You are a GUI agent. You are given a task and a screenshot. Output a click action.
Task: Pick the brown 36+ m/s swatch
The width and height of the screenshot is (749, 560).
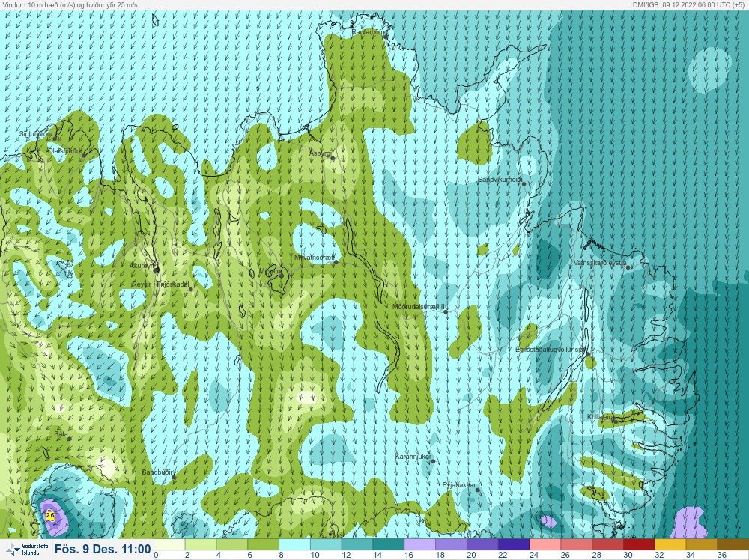(x=733, y=545)
